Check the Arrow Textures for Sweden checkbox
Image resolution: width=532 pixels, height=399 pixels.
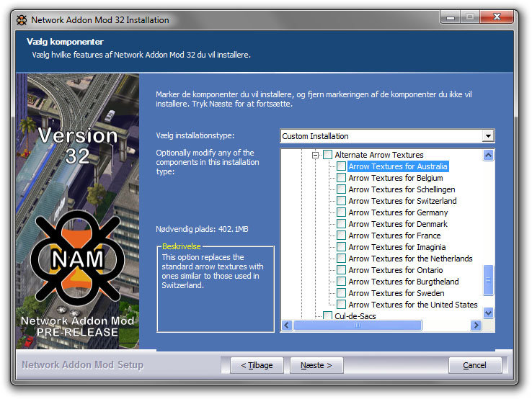coord(341,293)
